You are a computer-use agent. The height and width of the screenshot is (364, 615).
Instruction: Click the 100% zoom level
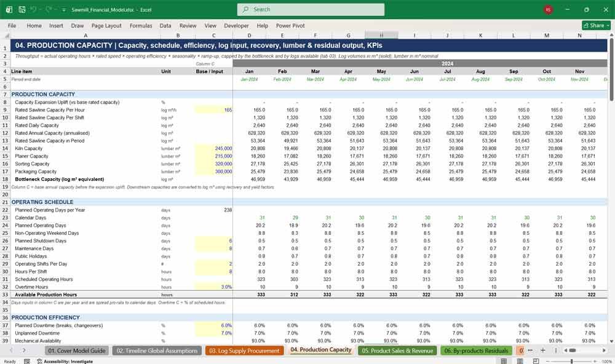606,362
